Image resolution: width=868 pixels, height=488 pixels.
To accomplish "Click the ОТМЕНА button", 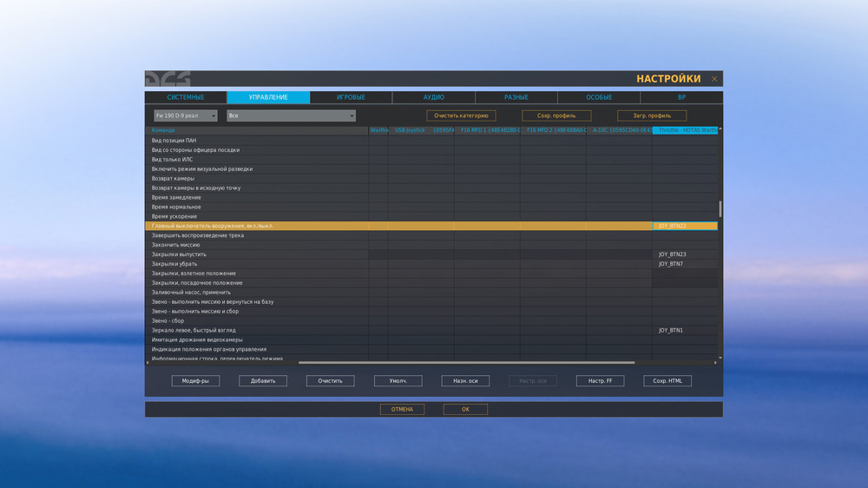I will coord(402,409).
